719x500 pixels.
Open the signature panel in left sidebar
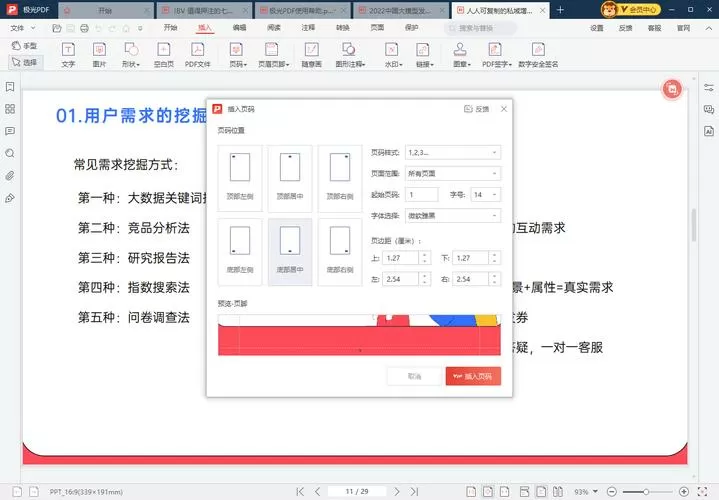click(x=10, y=198)
